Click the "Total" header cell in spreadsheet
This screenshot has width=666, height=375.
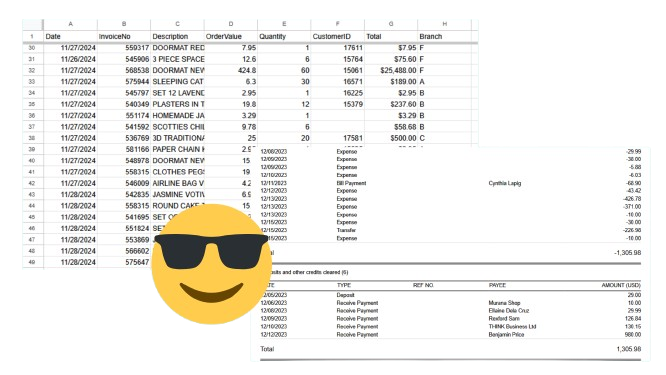(x=391, y=37)
